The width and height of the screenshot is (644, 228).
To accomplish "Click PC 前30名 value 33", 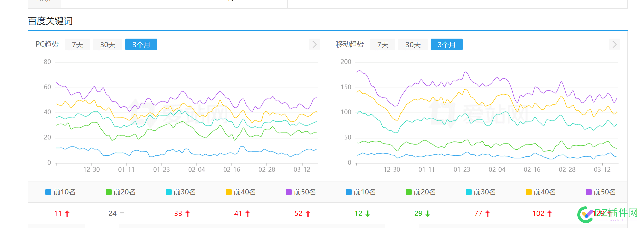I will pyautogui.click(x=178, y=214).
